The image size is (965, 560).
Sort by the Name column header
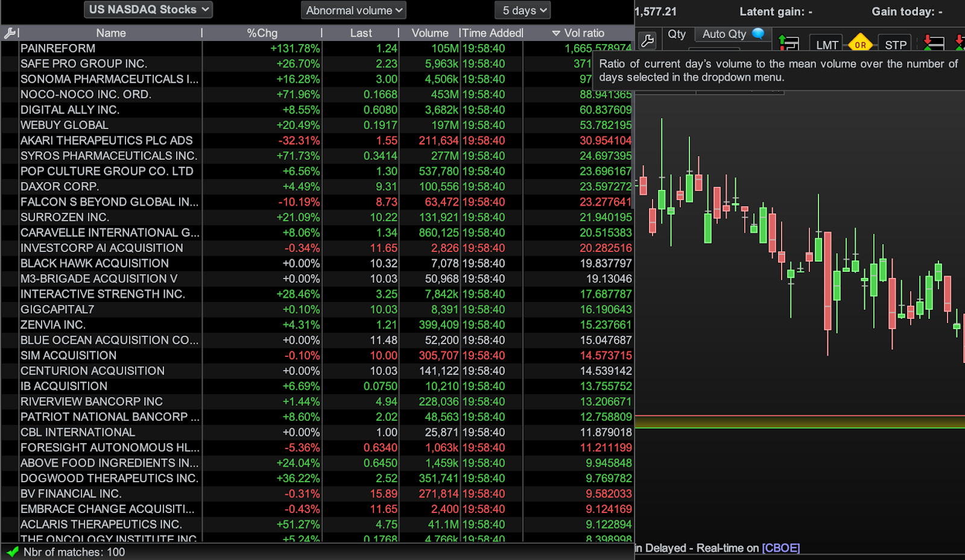click(111, 33)
